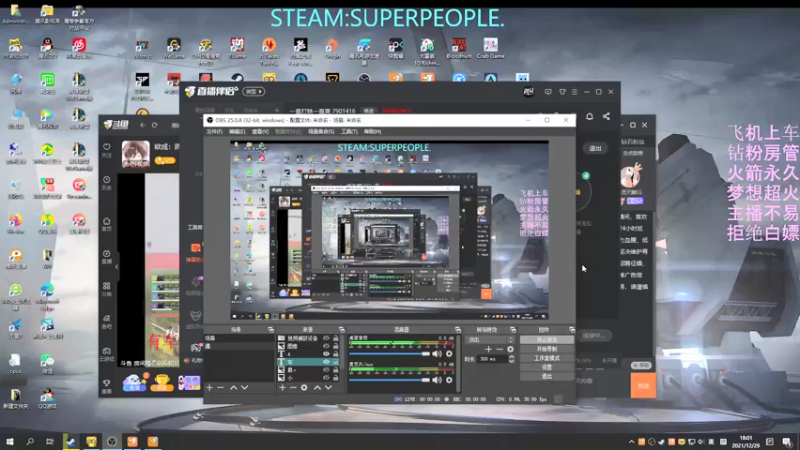Viewport: 800px width, 450px height.
Task: Click Stop Streaming button in OBS controls
Action: point(546,340)
